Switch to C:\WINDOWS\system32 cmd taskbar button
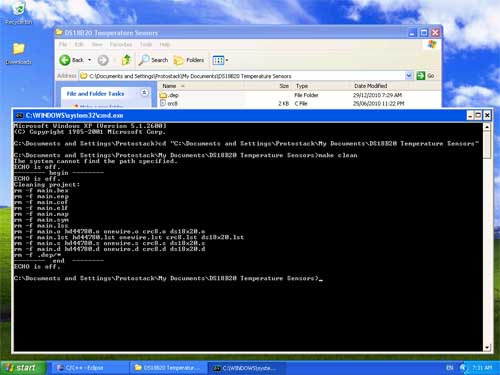 [246, 368]
